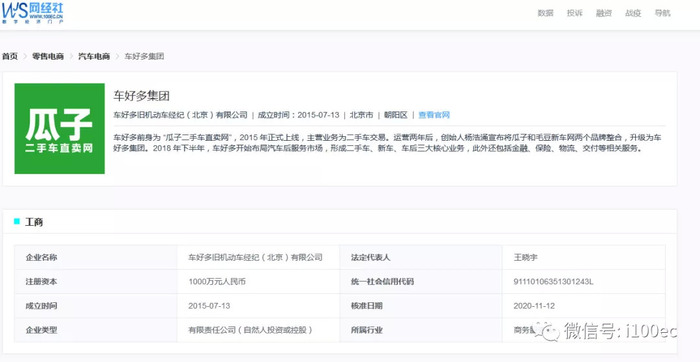700x362 pixels.
Task: Open the WeChat logo in the watermark
Action: click(x=548, y=331)
